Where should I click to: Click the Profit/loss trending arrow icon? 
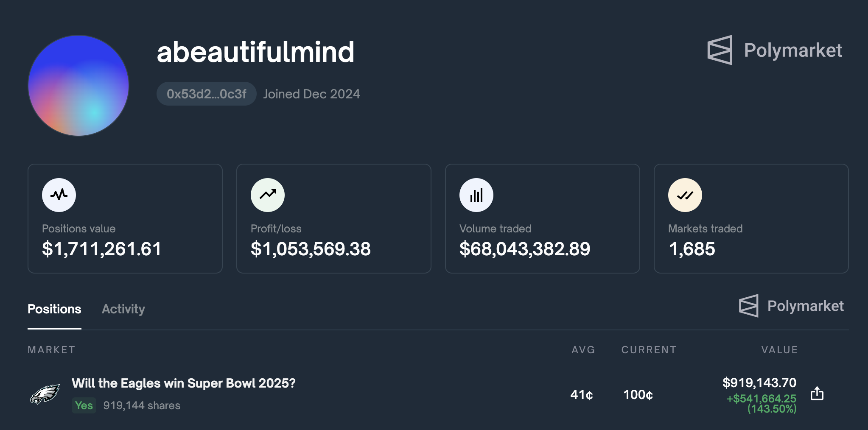pos(268,195)
